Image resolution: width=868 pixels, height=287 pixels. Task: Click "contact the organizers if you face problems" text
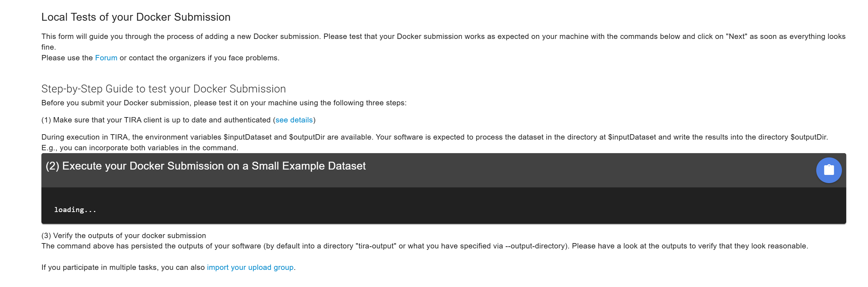204,58
